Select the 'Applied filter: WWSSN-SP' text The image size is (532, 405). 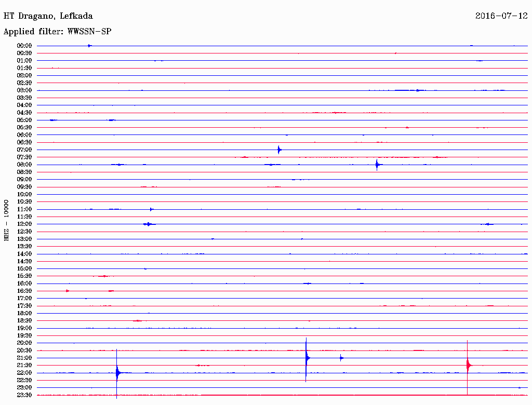tap(57, 32)
